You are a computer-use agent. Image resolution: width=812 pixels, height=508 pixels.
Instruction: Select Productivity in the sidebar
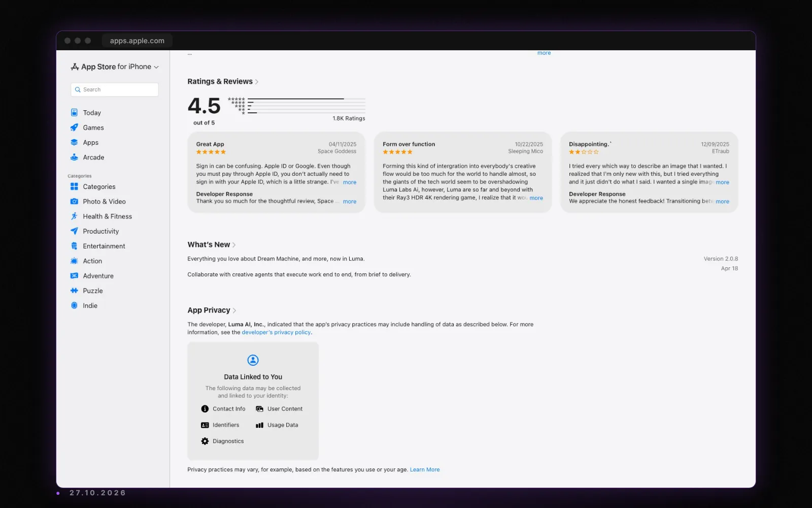(x=101, y=231)
